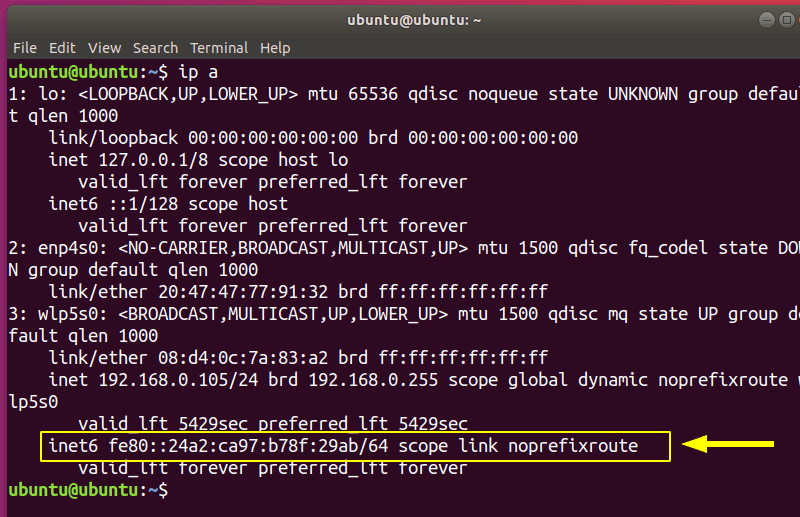Click the ubuntu@ubuntu: ~ window title
The height and width of the screenshot is (517, 800).
click(x=400, y=19)
